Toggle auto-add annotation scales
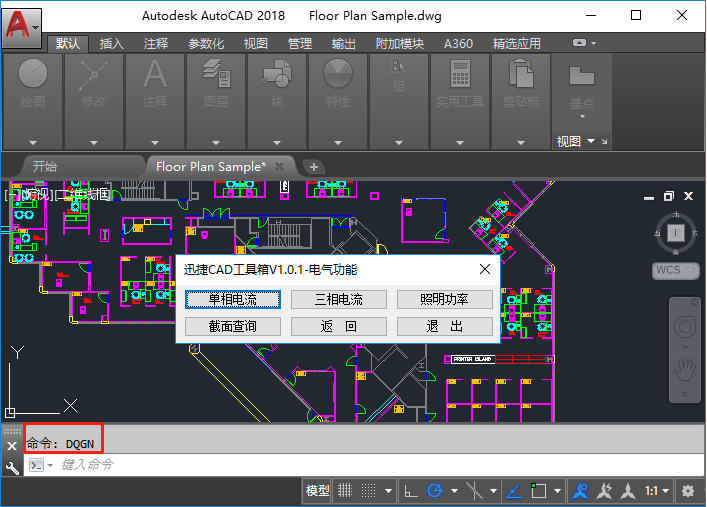Screen dimensions: 707x507 tap(604, 491)
